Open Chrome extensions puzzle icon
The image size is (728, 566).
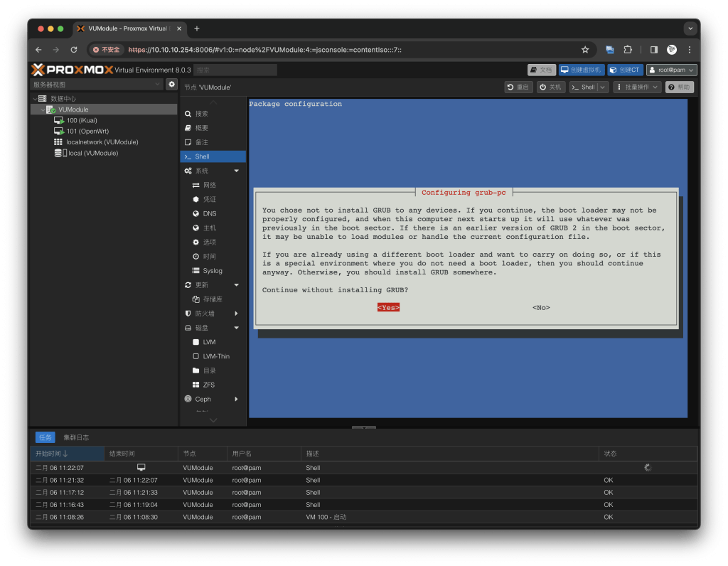pyautogui.click(x=628, y=50)
